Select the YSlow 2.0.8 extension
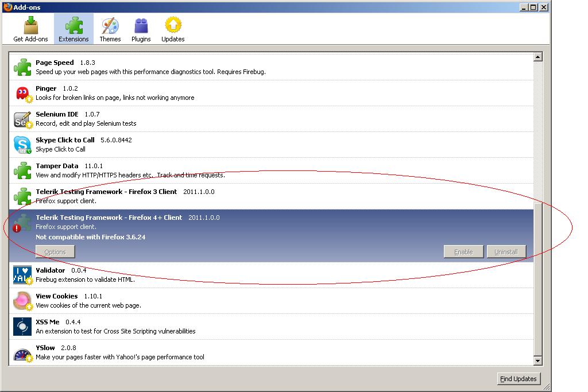588x392 pixels. click(271, 352)
